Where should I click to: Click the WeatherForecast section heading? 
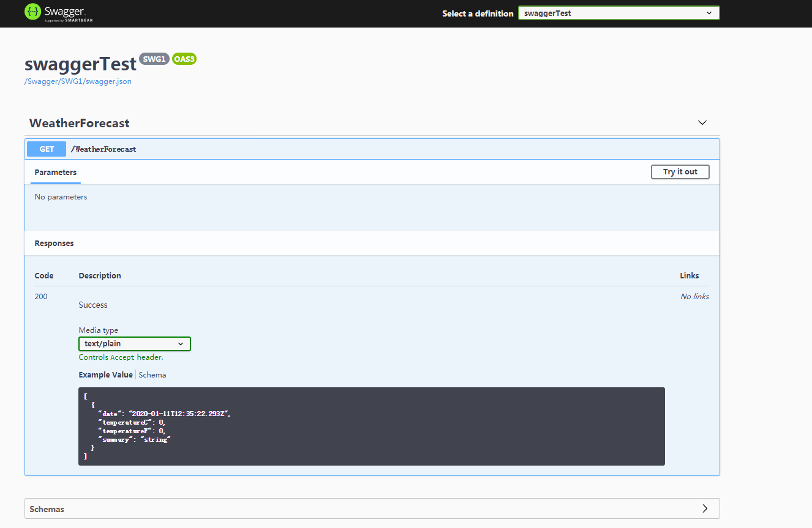pyautogui.click(x=80, y=123)
